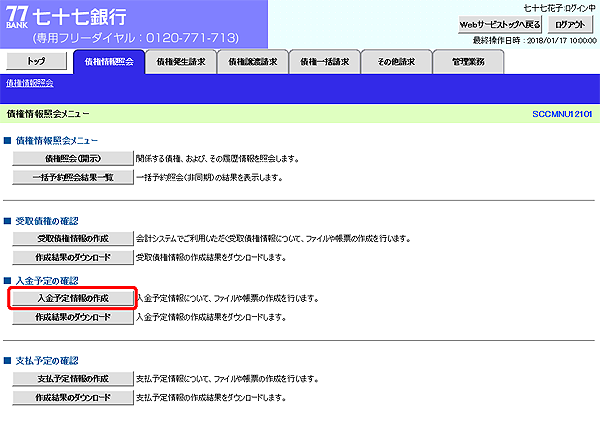Click the 支払予定の確認 heading
Viewport: 600px width, 434px height.
pyautogui.click(x=47, y=361)
